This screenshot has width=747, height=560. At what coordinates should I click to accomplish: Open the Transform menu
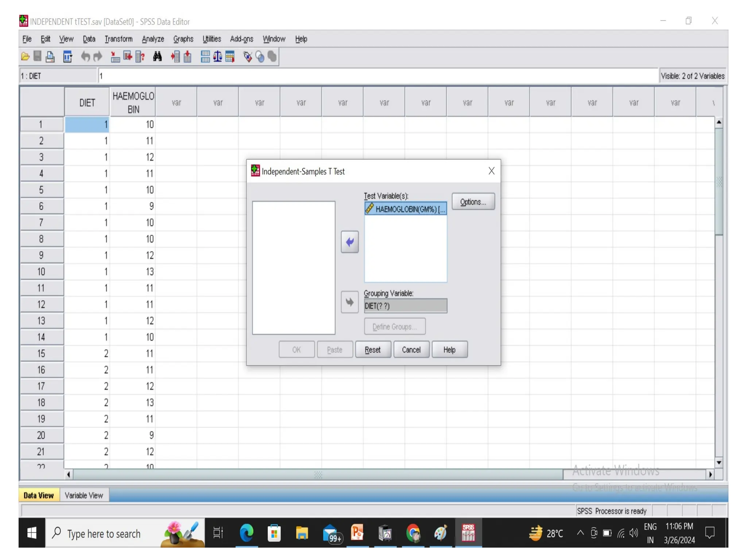point(118,39)
